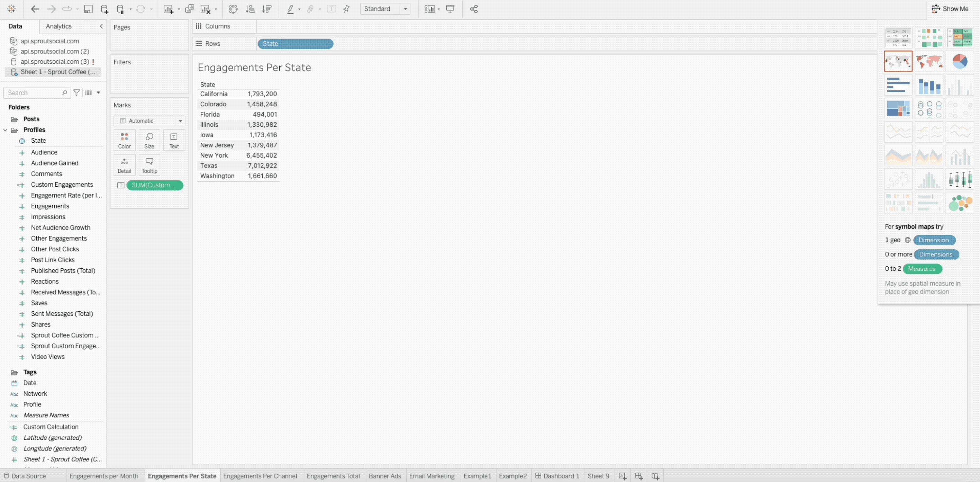This screenshot has width=980, height=482.
Task: Click the State pill on Rows shelf
Action: 295,44
